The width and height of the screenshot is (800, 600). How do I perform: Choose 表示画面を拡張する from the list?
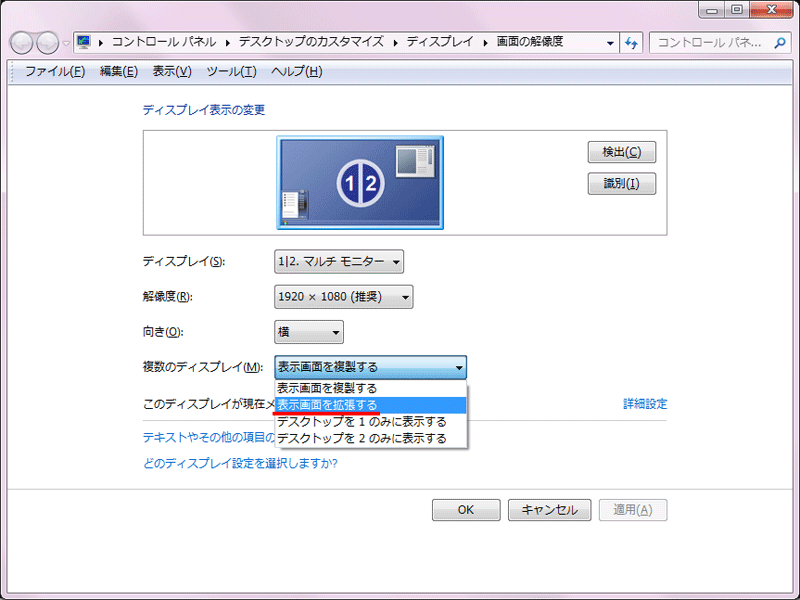tap(327, 405)
